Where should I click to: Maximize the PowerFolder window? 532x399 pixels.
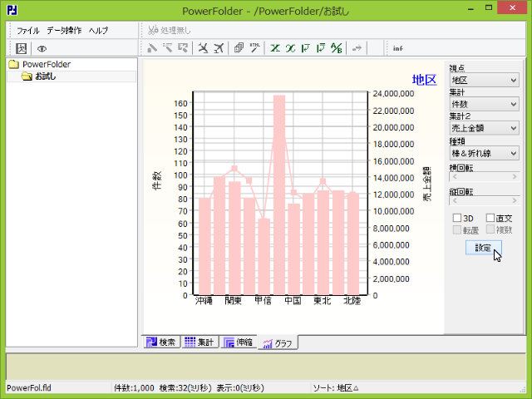pos(489,7)
